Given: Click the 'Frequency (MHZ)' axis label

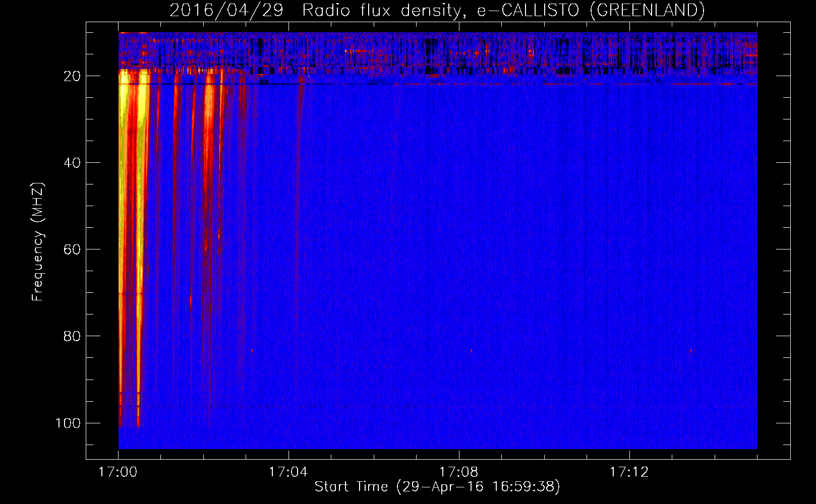Looking at the screenshot, I should coord(38,242).
